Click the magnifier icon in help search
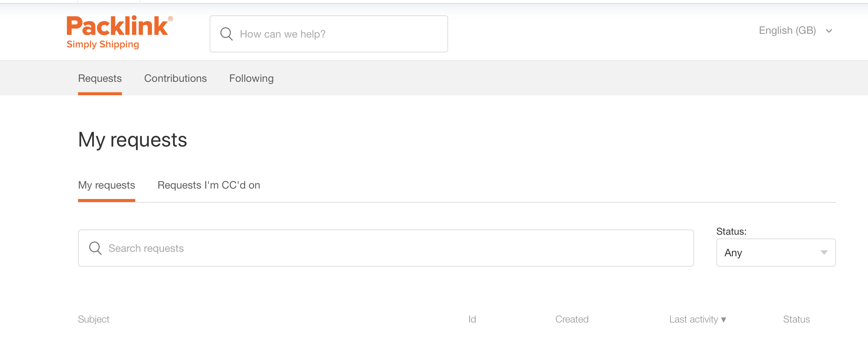 [x=226, y=34]
